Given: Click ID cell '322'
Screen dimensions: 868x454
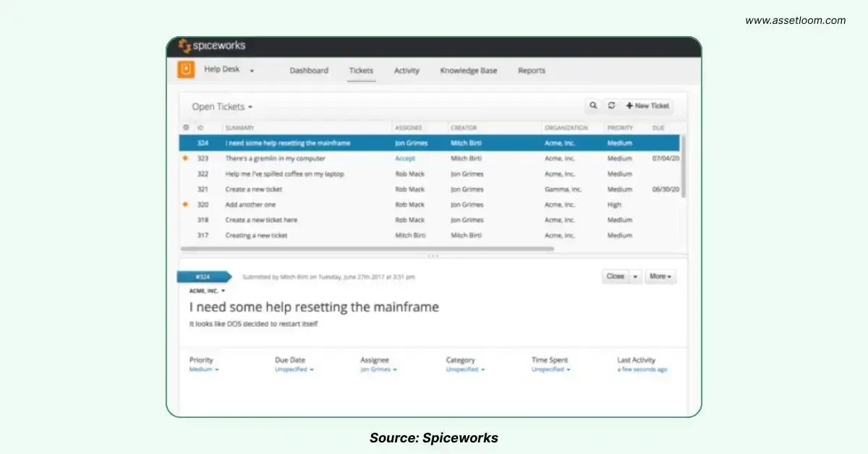Looking at the screenshot, I should point(203,174).
